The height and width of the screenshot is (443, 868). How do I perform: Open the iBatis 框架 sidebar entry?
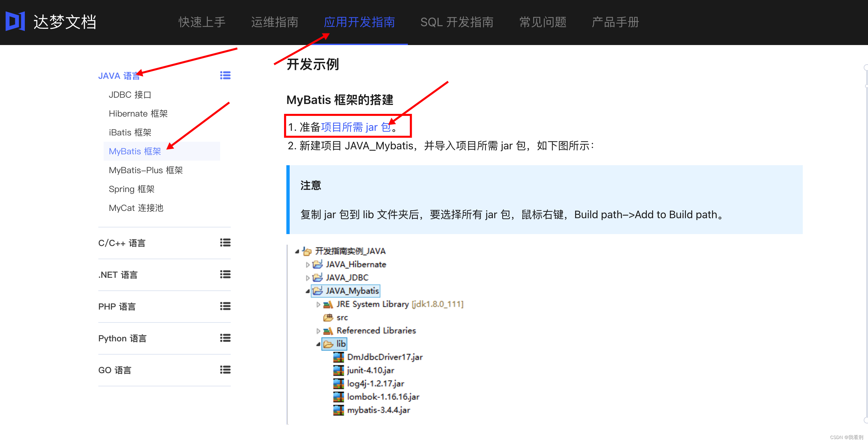click(130, 132)
